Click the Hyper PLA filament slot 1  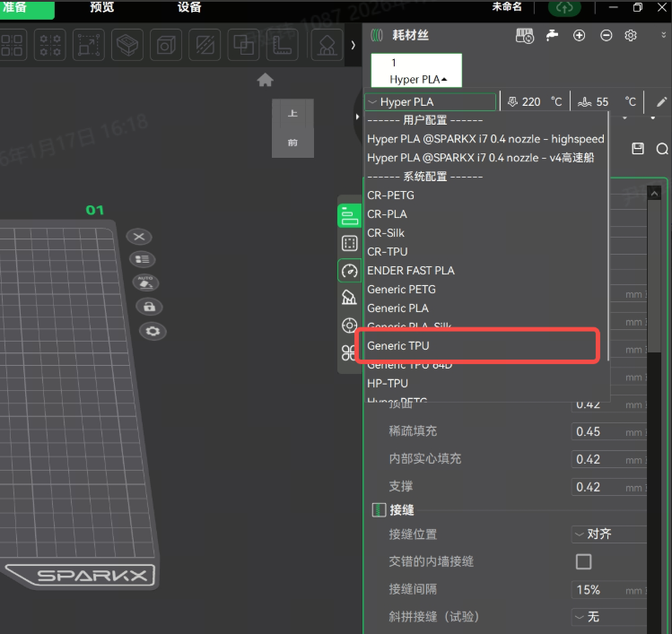point(417,71)
